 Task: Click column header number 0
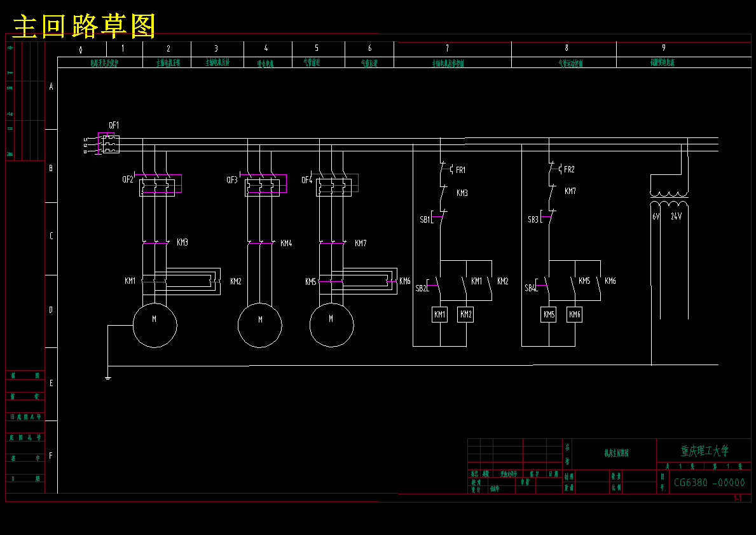point(81,50)
